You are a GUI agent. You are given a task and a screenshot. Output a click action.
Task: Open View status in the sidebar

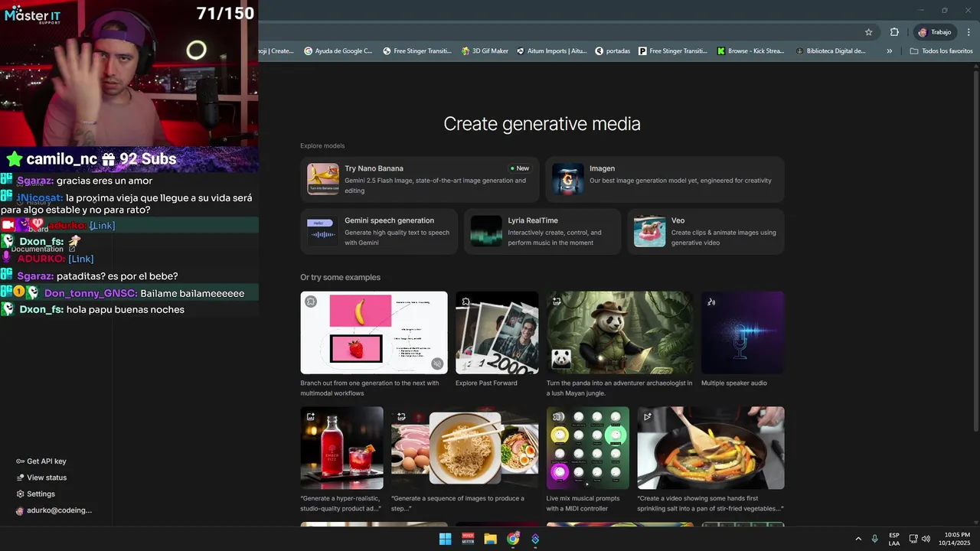(x=41, y=478)
